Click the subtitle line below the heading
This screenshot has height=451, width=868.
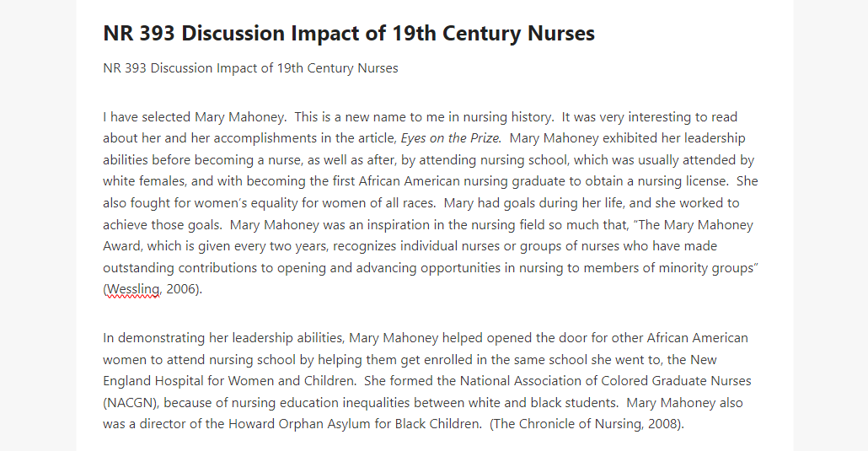pos(250,68)
